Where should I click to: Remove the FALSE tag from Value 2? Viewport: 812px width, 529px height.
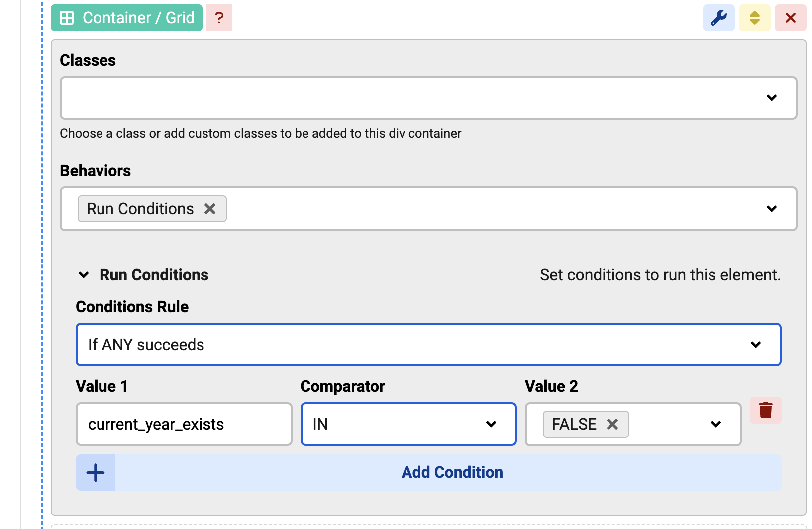point(612,424)
